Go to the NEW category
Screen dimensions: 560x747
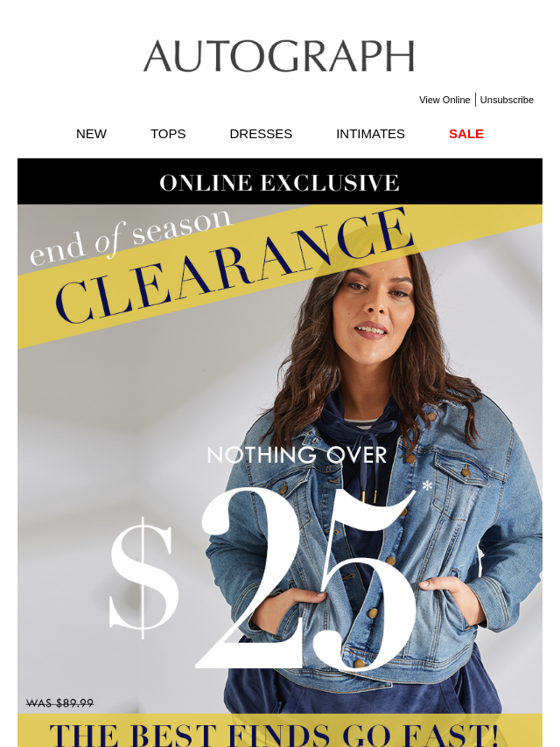pos(91,134)
